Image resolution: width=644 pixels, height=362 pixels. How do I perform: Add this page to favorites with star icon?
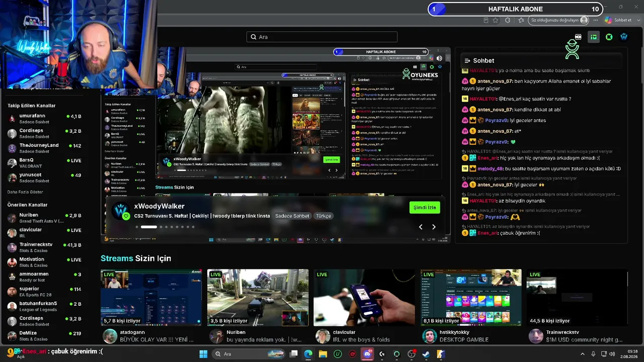(x=496, y=20)
